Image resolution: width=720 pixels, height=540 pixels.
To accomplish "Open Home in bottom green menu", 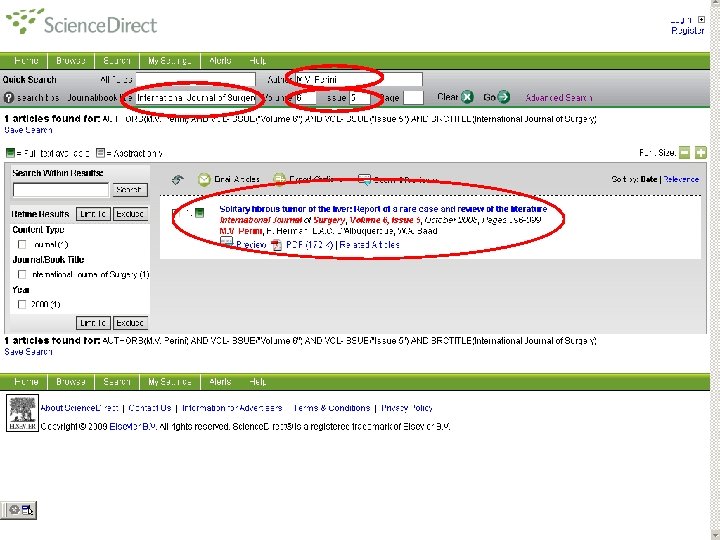I will point(26,382).
